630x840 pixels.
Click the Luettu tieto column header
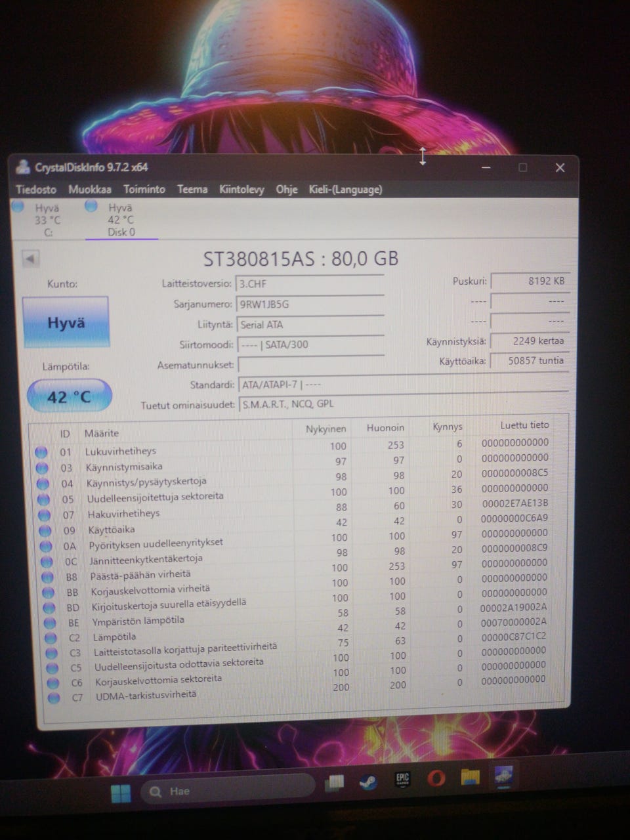524,425
